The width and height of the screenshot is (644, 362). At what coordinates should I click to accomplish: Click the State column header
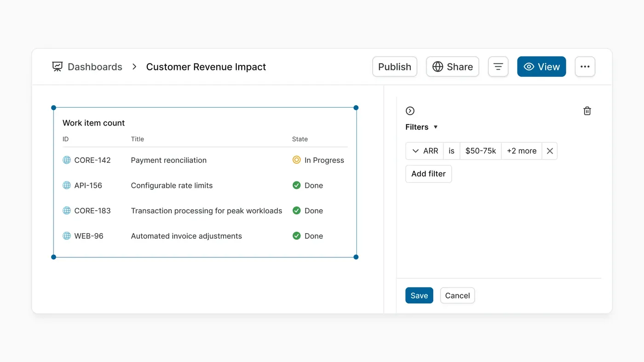[x=300, y=139]
